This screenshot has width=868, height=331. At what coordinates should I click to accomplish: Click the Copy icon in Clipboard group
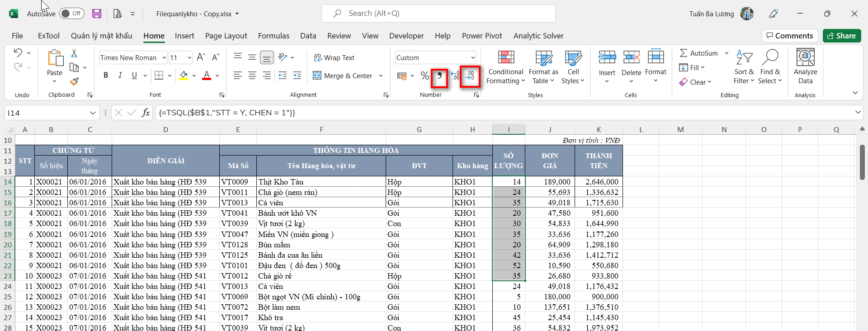pyautogui.click(x=74, y=67)
